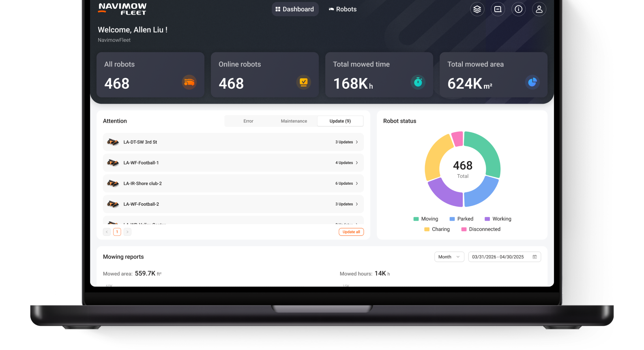The height and width of the screenshot is (350, 644).
Task: Expand LA-DT-SW 3rd St updates chevron
Action: tap(357, 142)
